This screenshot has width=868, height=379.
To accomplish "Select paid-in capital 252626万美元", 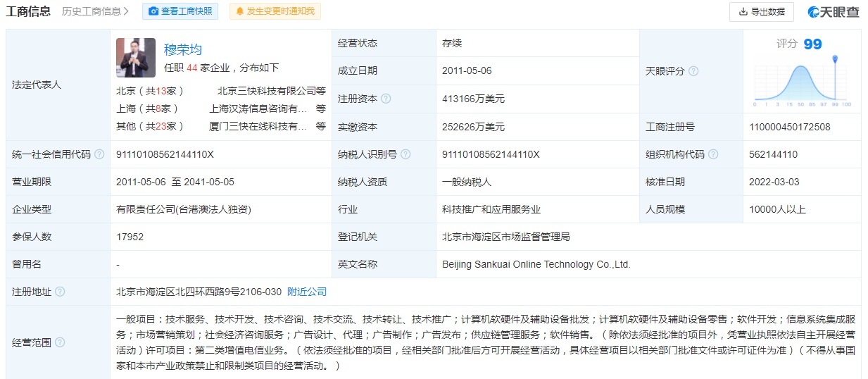I will click(473, 127).
